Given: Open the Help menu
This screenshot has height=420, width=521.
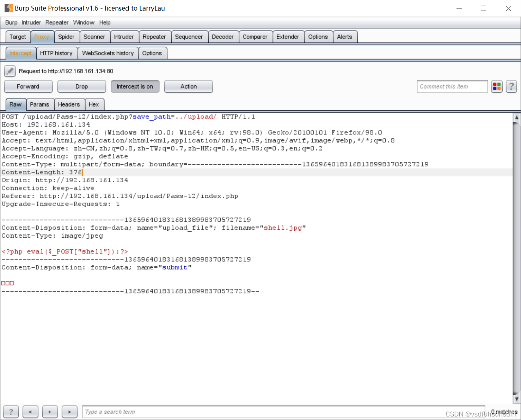Looking at the screenshot, I should point(105,23).
